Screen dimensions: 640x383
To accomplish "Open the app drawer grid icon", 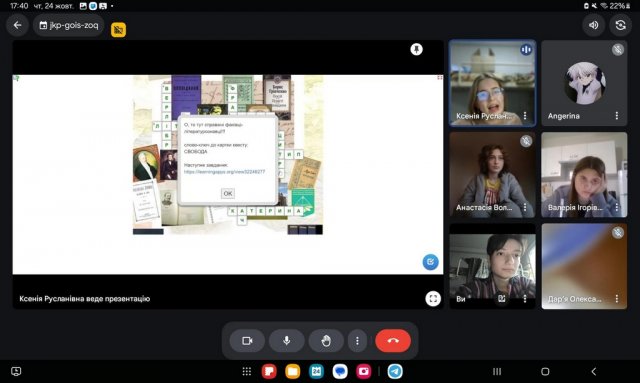I will (x=247, y=371).
